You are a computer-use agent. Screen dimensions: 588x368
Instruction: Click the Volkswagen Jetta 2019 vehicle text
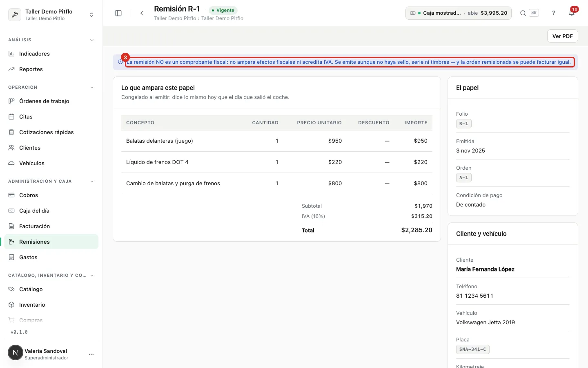[486, 322]
